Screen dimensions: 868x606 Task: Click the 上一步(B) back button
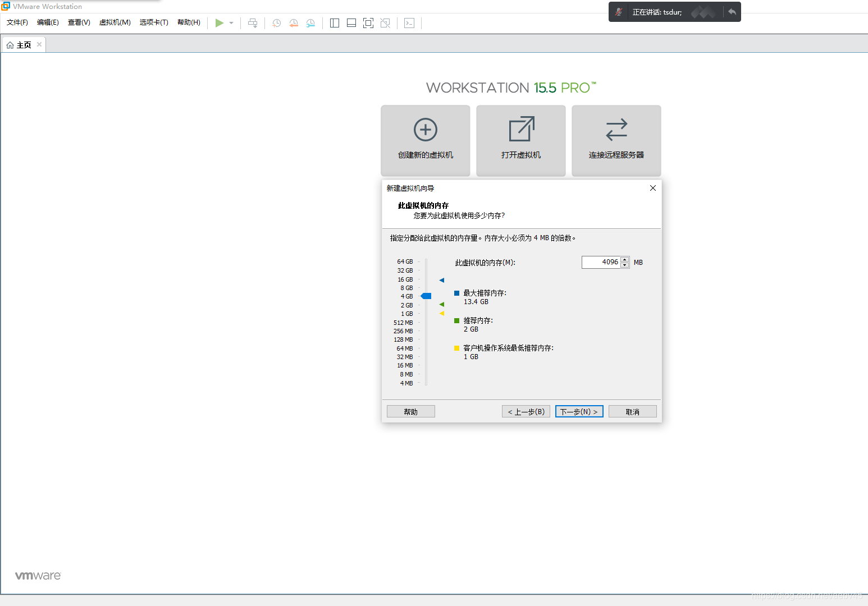526,411
